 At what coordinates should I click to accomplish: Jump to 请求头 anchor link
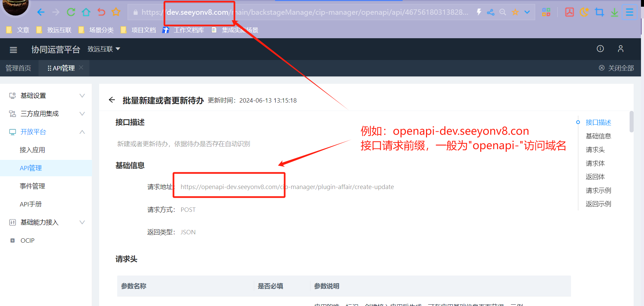595,150
